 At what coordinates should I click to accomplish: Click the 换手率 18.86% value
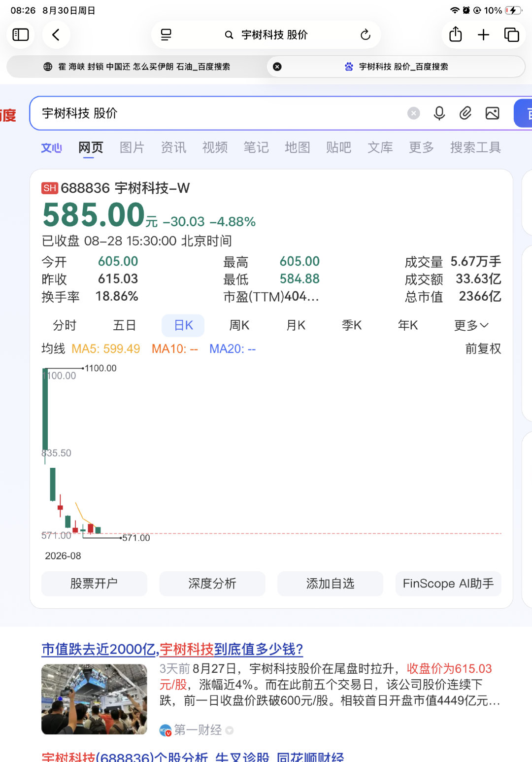click(x=117, y=296)
